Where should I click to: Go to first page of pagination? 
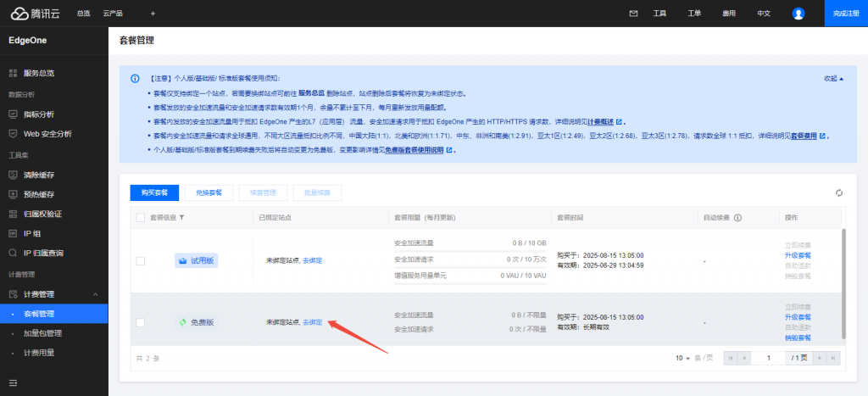[x=731, y=359]
